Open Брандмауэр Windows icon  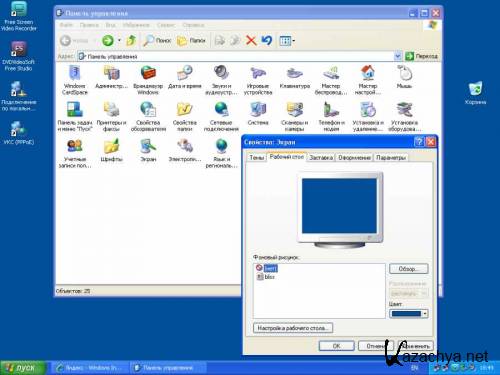pos(148,80)
